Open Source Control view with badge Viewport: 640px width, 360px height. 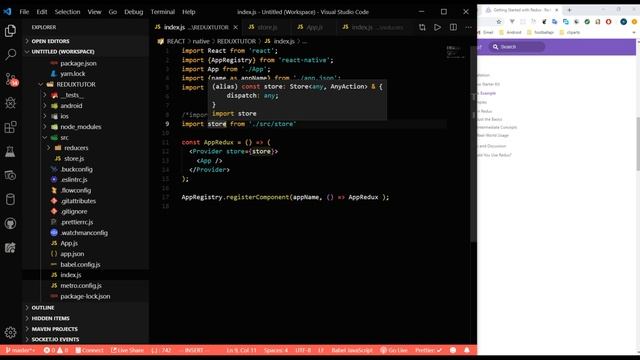click(x=11, y=79)
